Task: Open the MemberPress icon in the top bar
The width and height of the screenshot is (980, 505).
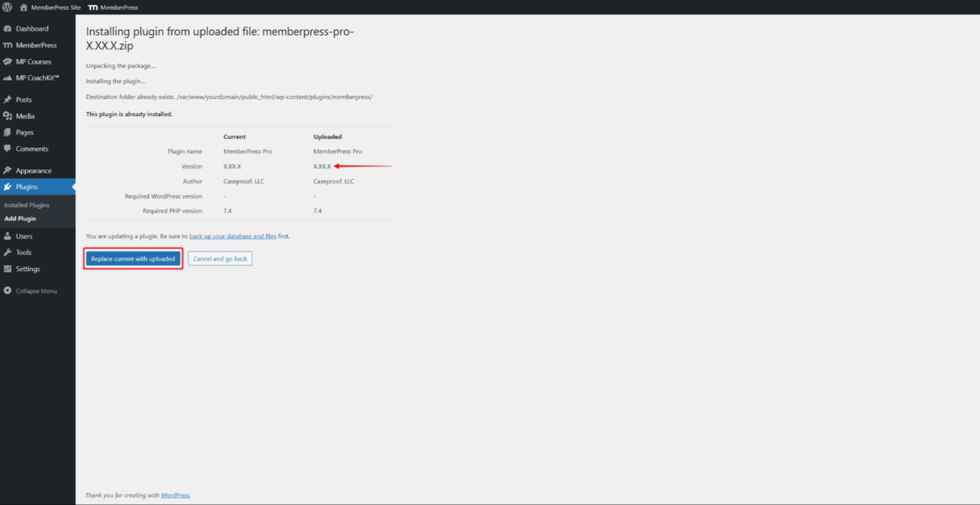Action: coord(95,6)
